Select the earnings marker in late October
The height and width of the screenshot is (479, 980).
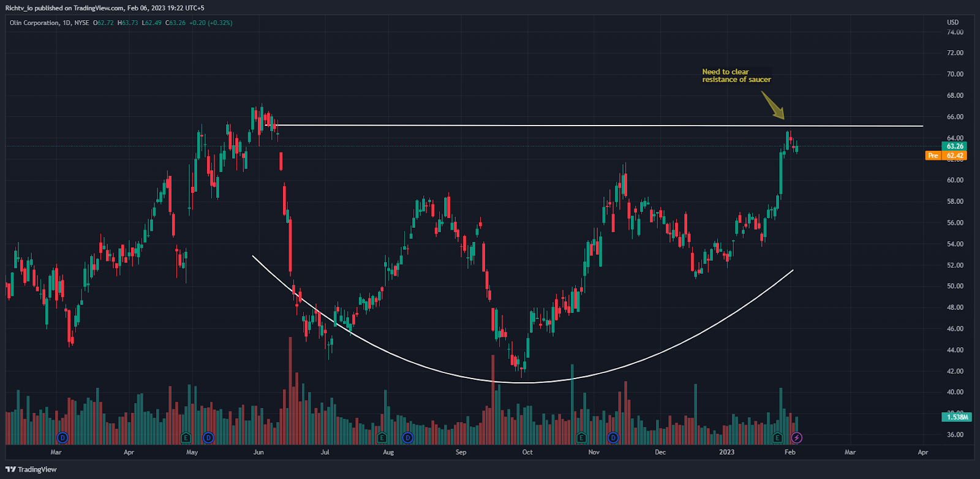coord(581,438)
